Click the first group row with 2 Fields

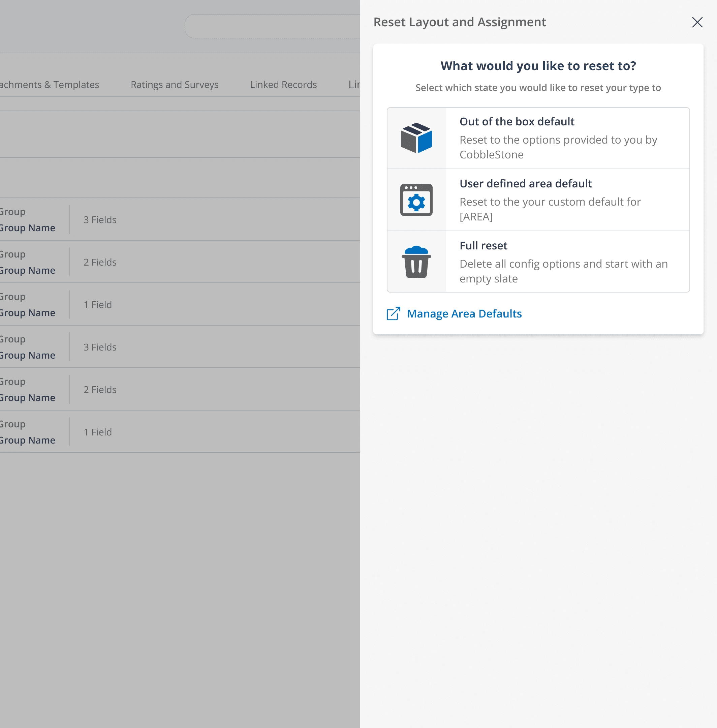pyautogui.click(x=100, y=262)
